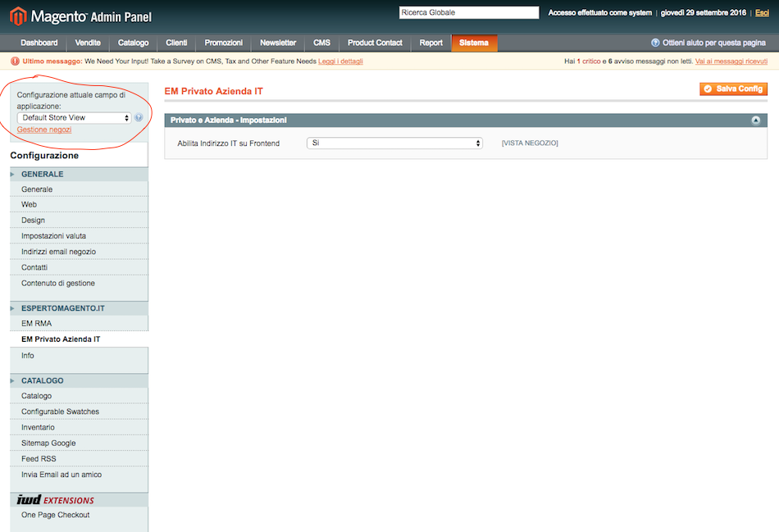779x532 pixels.
Task: Click the Gestione negozi link
Action: pyautogui.click(x=44, y=130)
